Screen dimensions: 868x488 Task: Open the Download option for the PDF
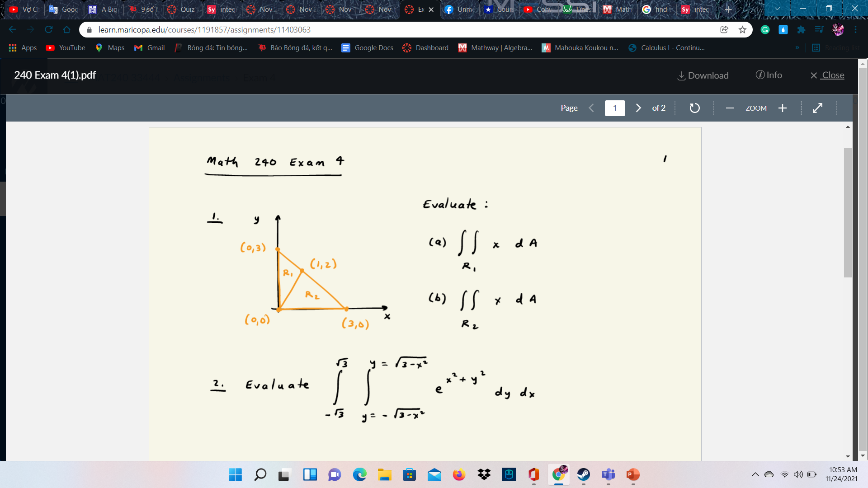(x=703, y=75)
